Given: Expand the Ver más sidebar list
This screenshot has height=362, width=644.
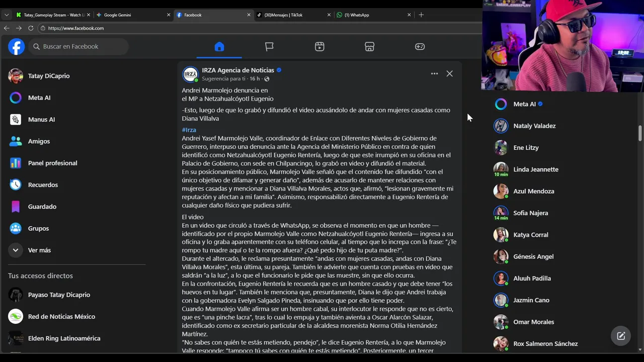Looking at the screenshot, I should tap(75, 250).
